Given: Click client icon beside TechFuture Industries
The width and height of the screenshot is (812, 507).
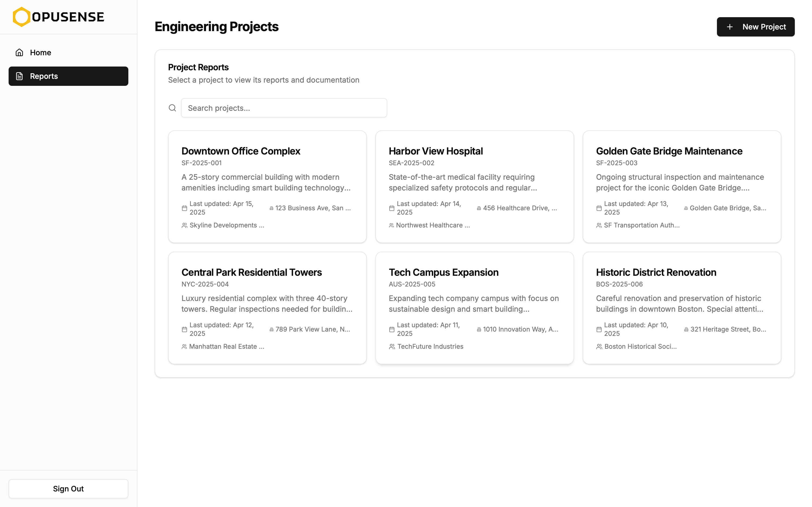Looking at the screenshot, I should pyautogui.click(x=392, y=347).
